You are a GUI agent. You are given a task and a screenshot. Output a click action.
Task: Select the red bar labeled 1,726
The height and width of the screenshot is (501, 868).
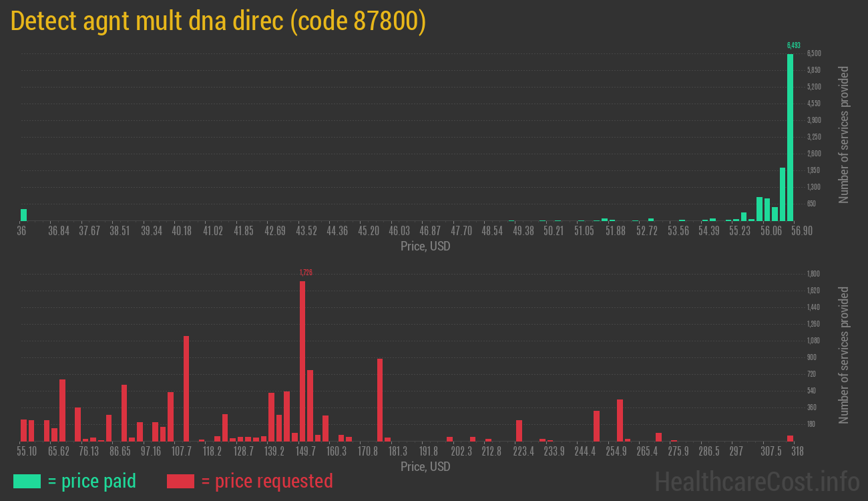click(303, 361)
